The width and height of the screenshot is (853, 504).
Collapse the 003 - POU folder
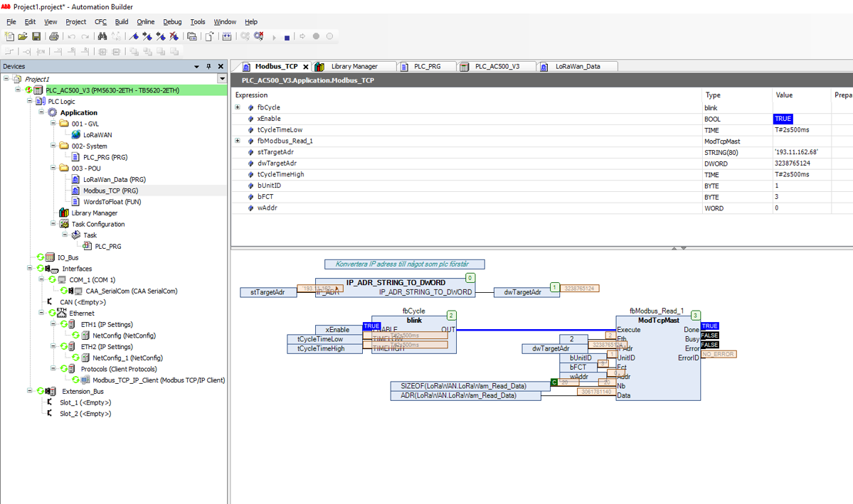pos(53,168)
